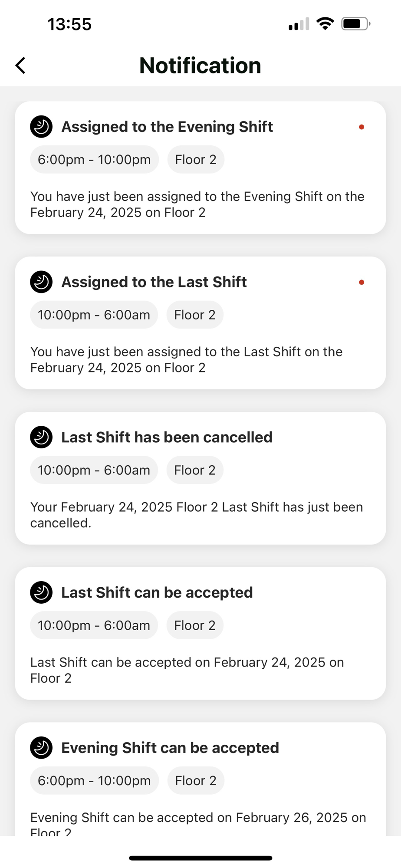Tap the Evening Shift can be accepted icon
Screen dimensions: 401x868
tap(41, 748)
